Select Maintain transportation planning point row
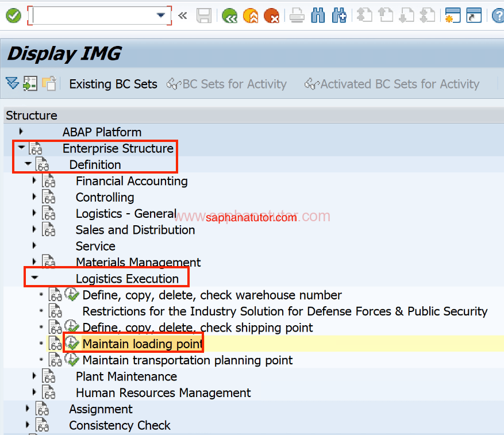 187,360
